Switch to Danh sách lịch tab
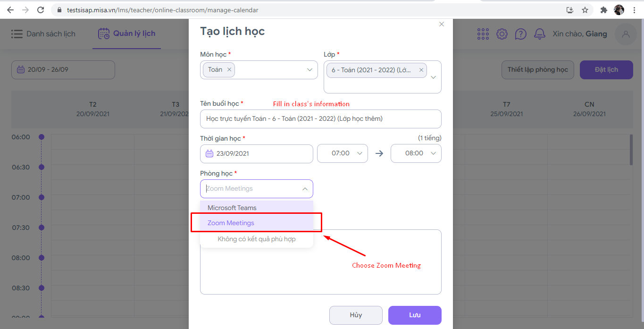 pos(43,34)
